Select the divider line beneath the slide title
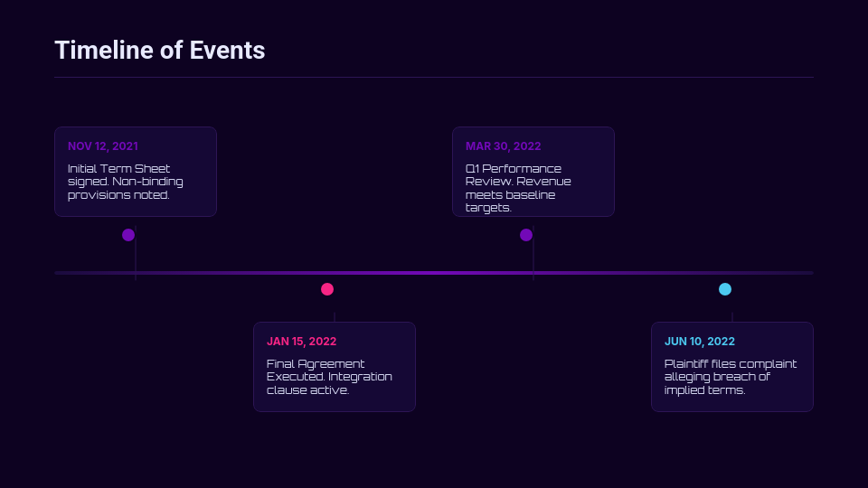 434,78
